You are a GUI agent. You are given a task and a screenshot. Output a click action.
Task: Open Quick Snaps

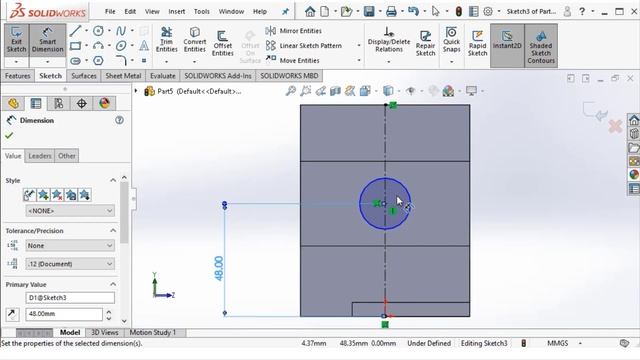click(x=451, y=40)
